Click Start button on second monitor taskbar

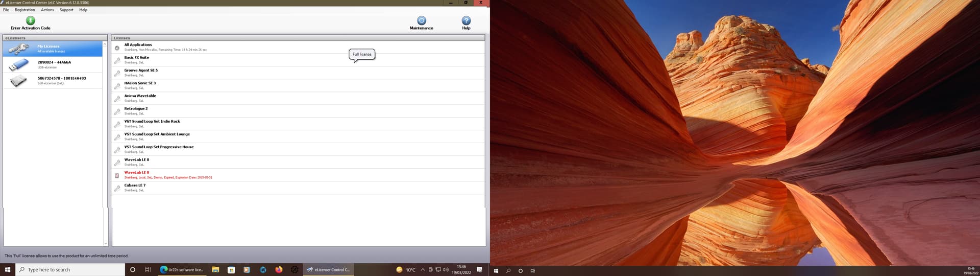496,271
